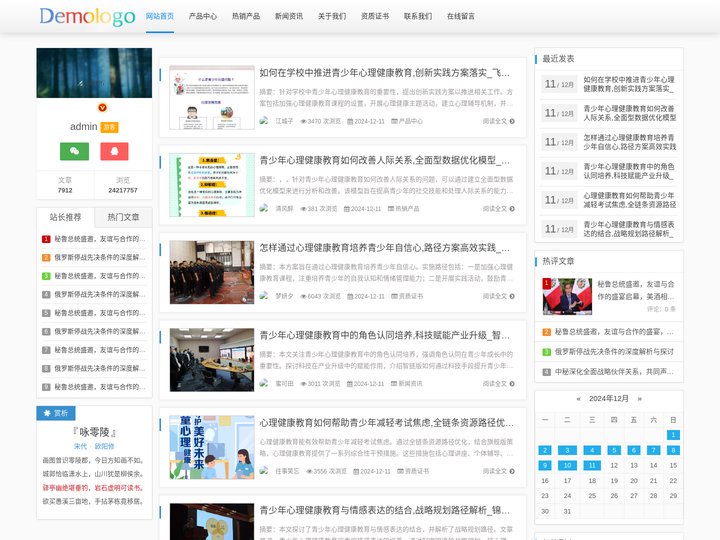
Task: Open article 青少年心理健康教育中的角色认同培养 title
Action: [x=384, y=335]
